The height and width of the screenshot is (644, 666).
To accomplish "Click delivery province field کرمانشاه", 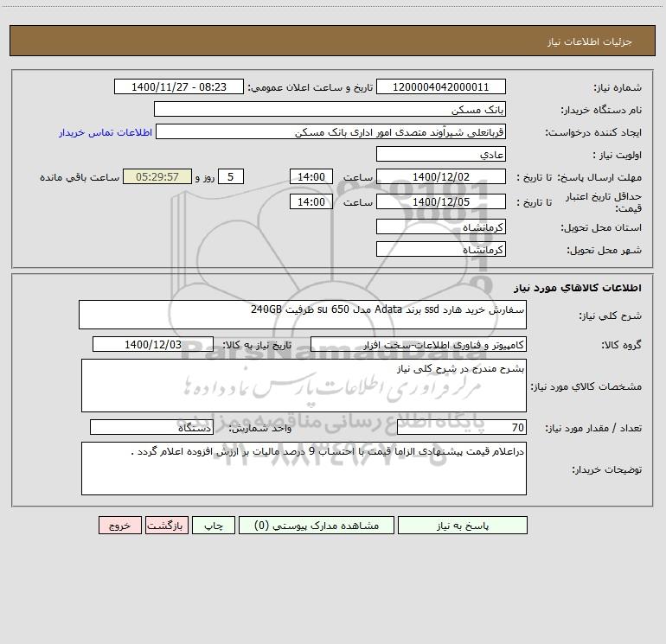I will click(441, 226).
